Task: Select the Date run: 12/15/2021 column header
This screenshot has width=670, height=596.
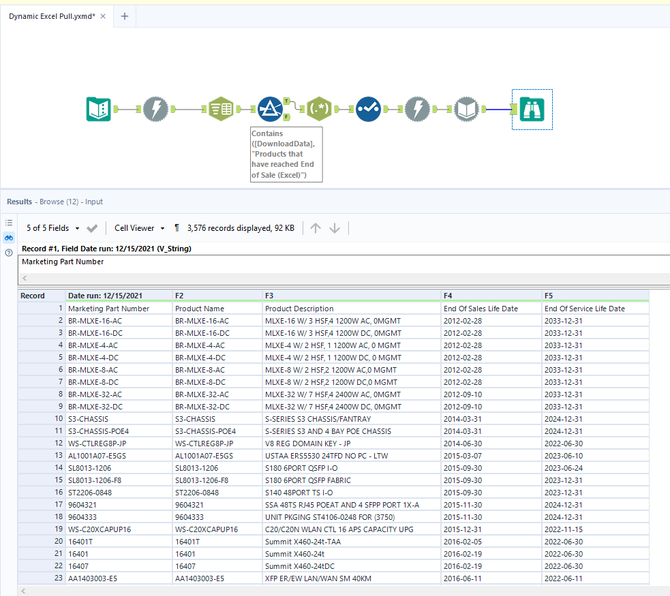Action: click(x=119, y=296)
